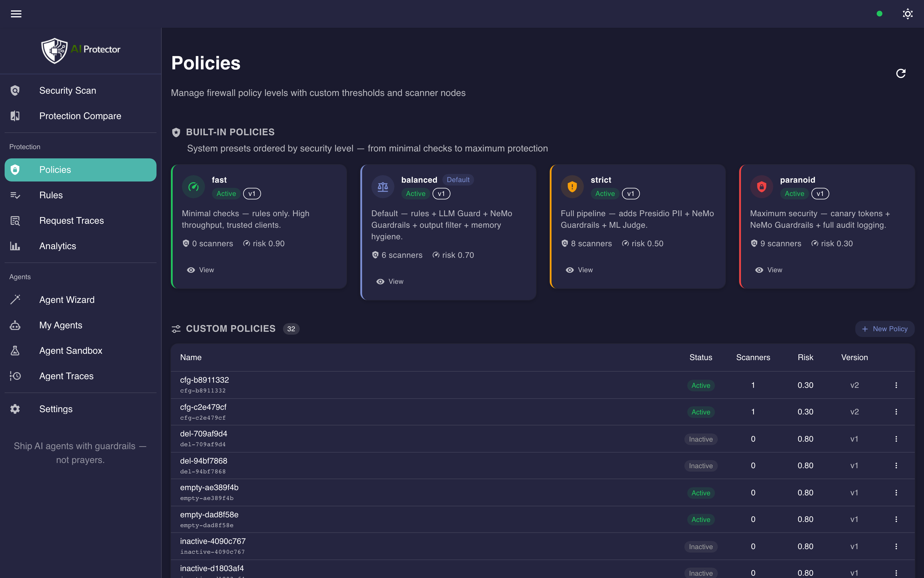Viewport: 924px width, 578px height.
Task: View the fast policy
Action: 200,270
